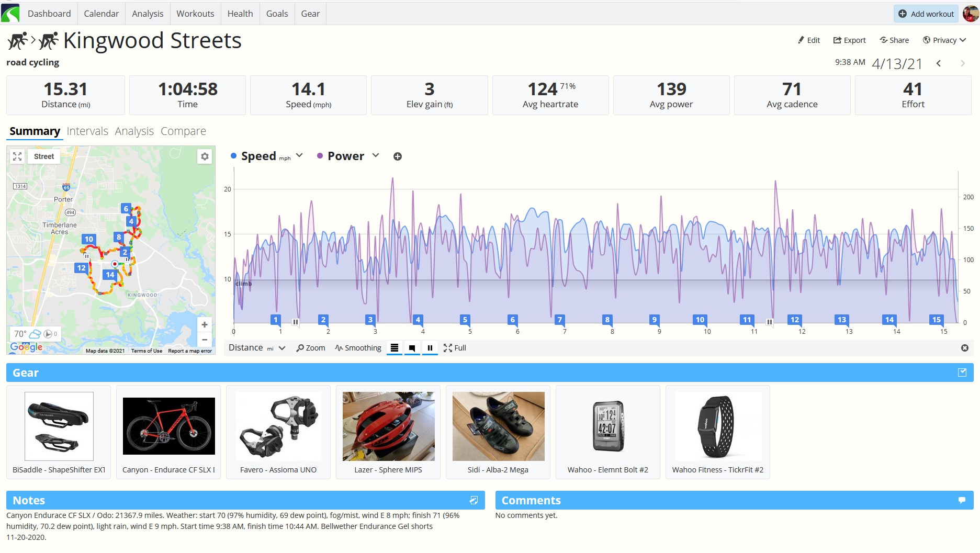The image size is (980, 553).
Task: Play the wind animation on map
Action: (48, 334)
